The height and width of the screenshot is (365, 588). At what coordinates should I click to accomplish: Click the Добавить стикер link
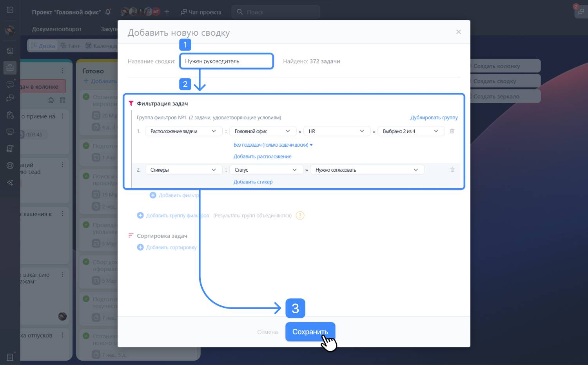click(x=253, y=182)
